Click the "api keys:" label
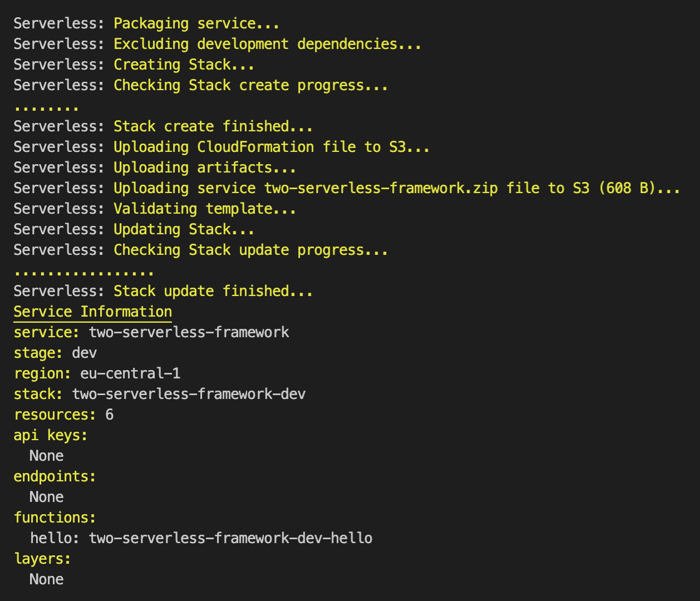 [50, 435]
